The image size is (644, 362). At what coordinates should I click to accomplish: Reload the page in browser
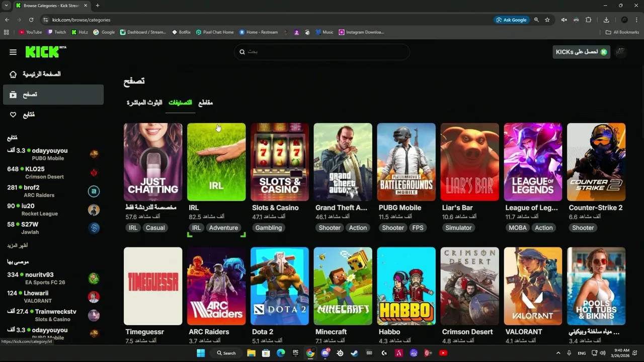pyautogui.click(x=31, y=20)
